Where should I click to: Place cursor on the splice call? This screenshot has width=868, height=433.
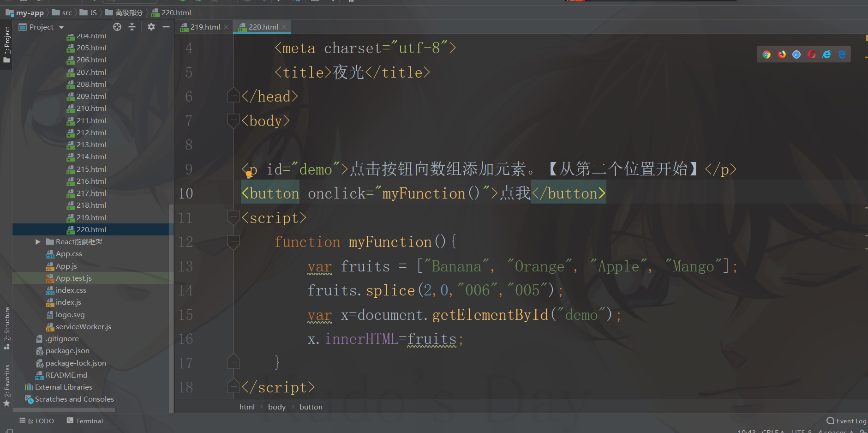tap(390, 290)
